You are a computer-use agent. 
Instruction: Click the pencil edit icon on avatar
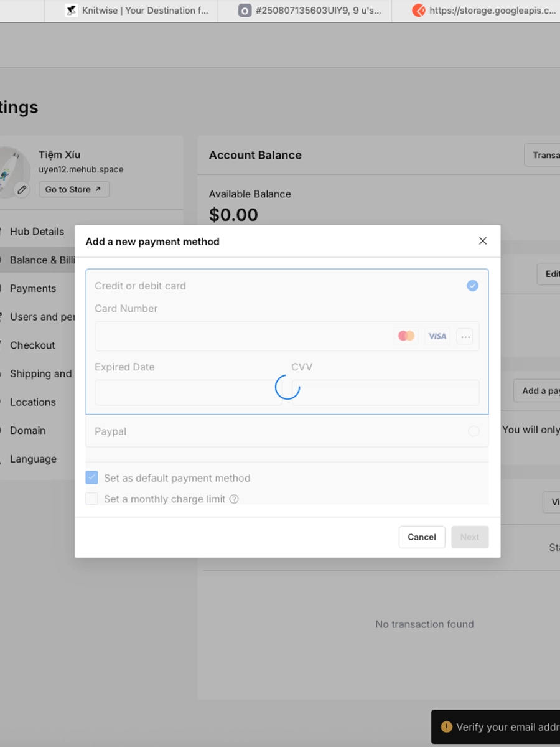pyautogui.click(x=22, y=189)
